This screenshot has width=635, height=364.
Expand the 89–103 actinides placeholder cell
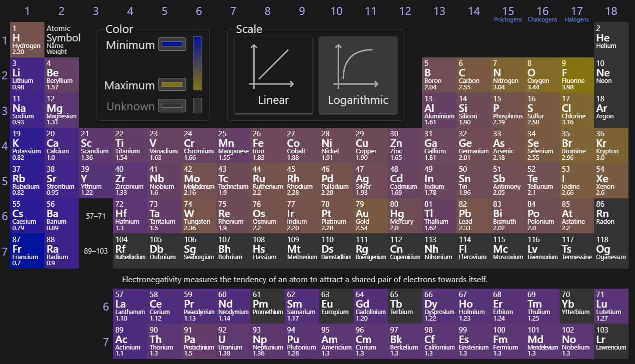[96, 251]
